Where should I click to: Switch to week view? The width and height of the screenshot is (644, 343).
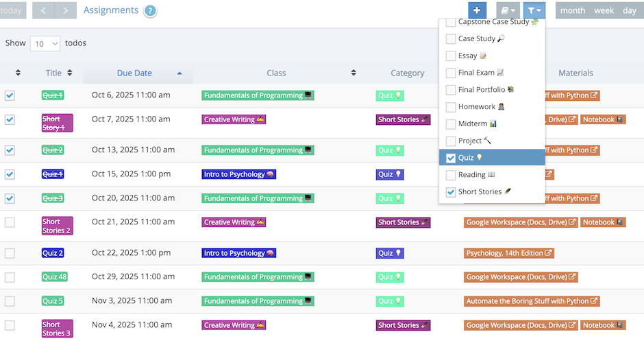604,10
